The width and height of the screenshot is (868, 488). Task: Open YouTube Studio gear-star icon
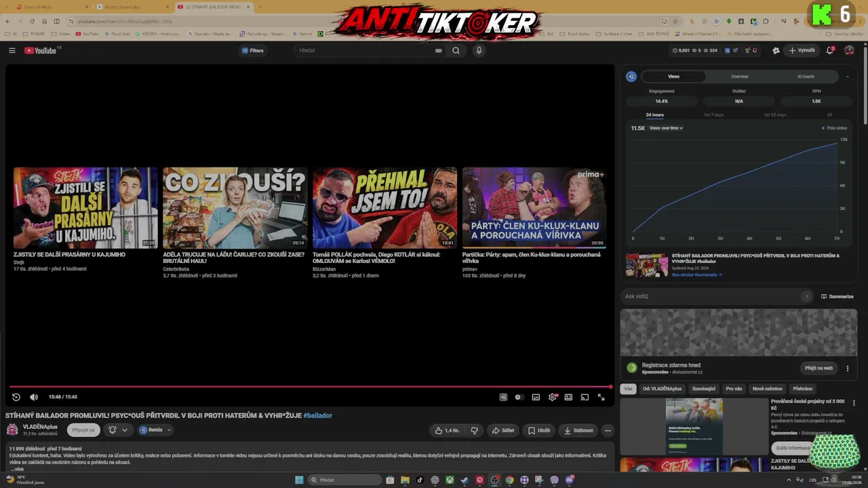(x=776, y=50)
